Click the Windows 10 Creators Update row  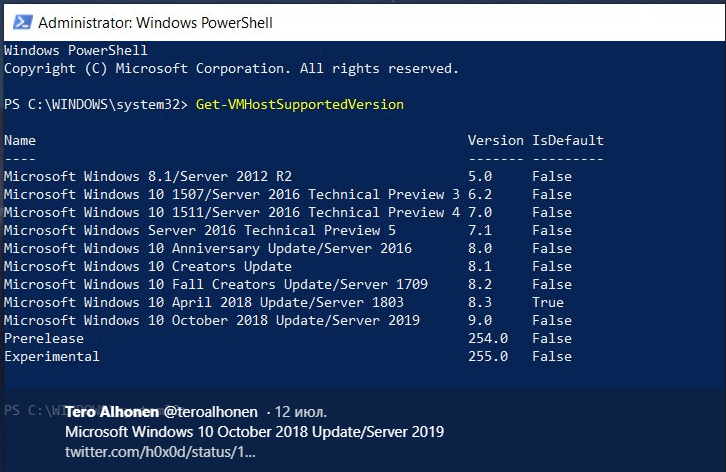[288, 266]
